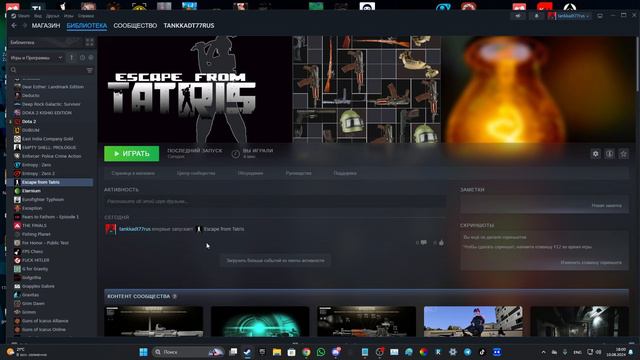The image size is (640, 360).
Task: Select FPS Chess in the library
Action: 32,251
